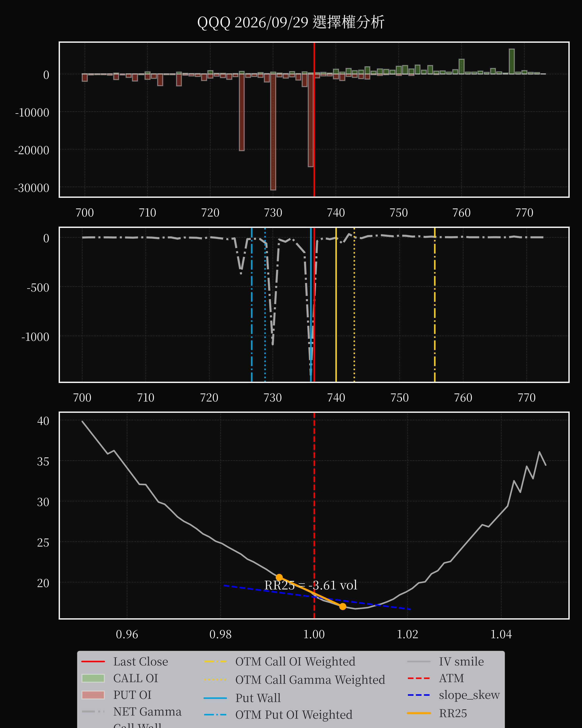Click the -30000 y-axis label on the OI chart
The height and width of the screenshot is (728, 582).
[x=32, y=188]
